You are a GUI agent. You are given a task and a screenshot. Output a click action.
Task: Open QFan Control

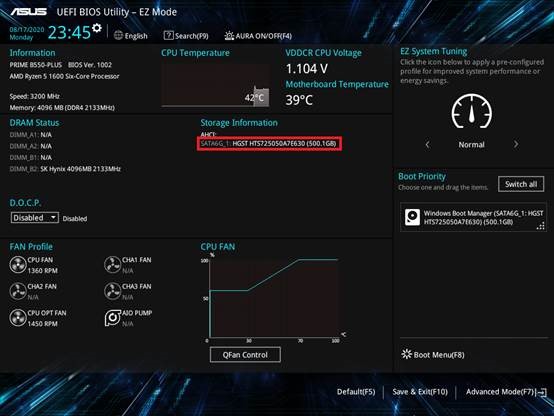245,355
